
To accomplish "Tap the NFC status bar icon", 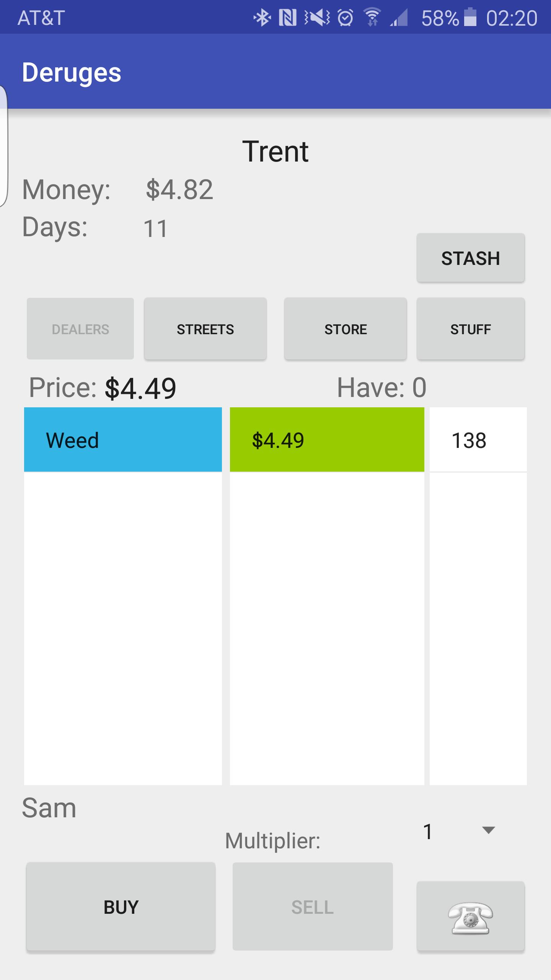I will coord(288,18).
